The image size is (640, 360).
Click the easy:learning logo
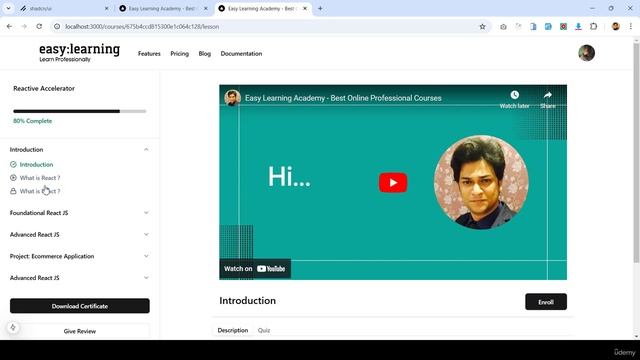79,52
